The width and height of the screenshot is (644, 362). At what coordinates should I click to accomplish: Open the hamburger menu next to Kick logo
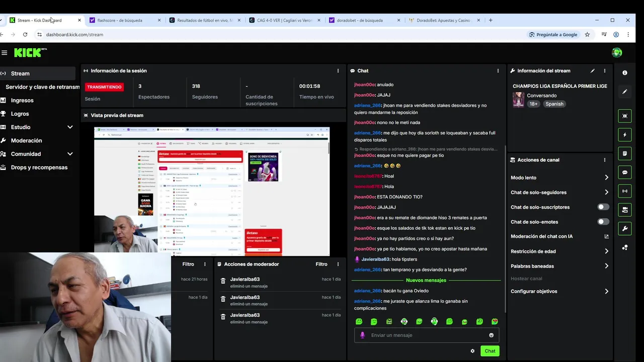click(x=4, y=53)
